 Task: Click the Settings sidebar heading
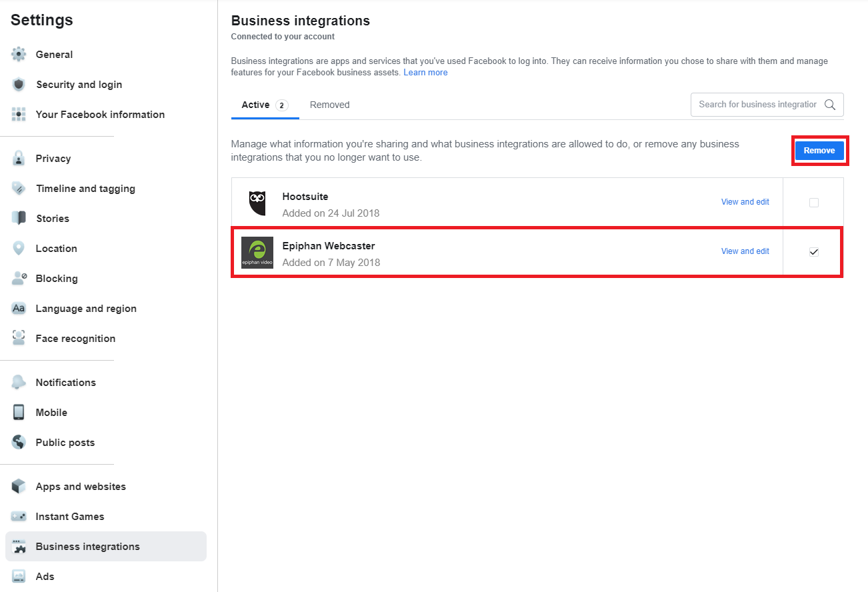tap(42, 20)
